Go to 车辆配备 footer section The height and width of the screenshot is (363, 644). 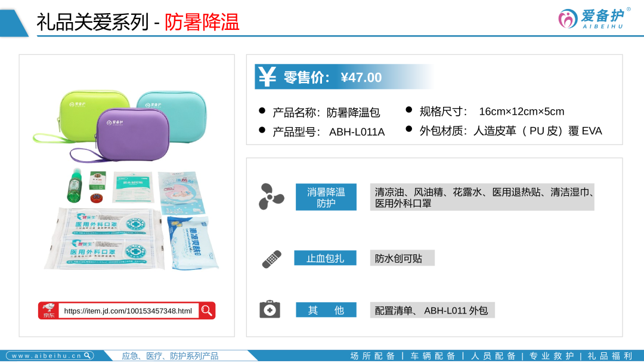click(x=433, y=356)
